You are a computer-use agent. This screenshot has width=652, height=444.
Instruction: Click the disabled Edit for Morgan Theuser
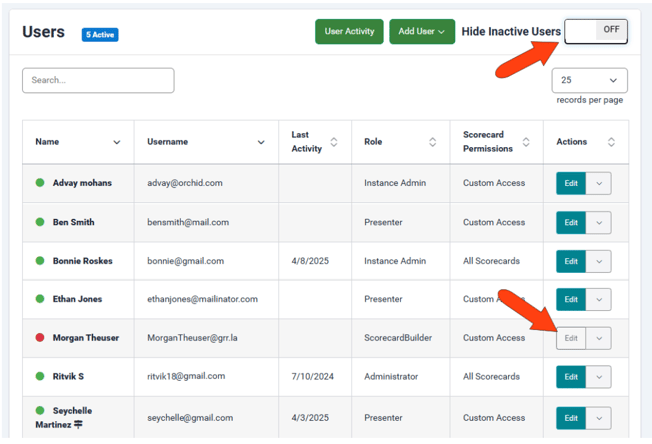(x=570, y=338)
